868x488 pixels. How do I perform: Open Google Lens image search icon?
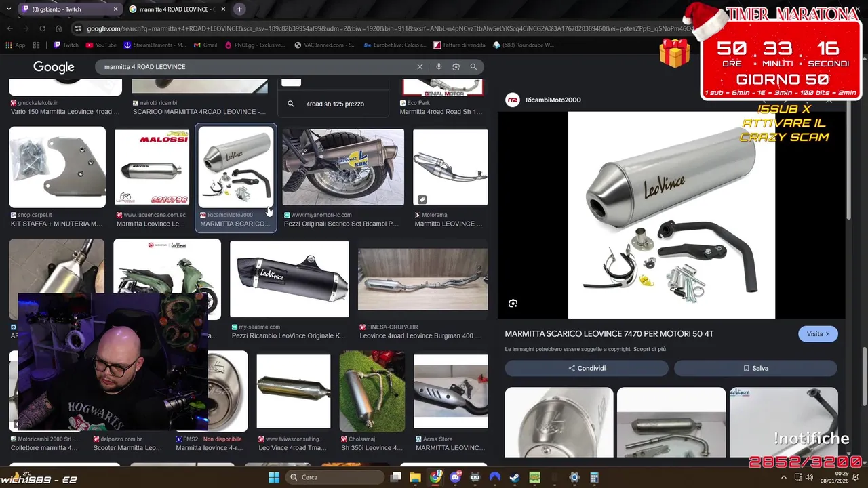[x=456, y=67]
